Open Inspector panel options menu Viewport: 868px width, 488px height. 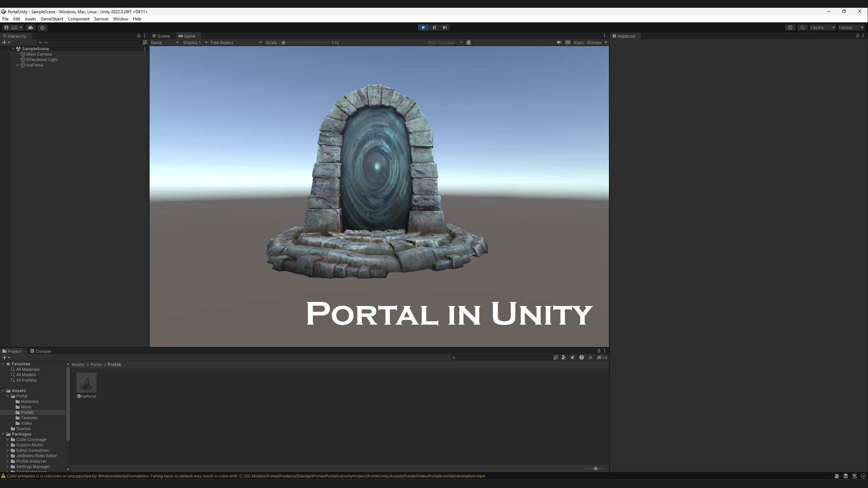tap(863, 36)
